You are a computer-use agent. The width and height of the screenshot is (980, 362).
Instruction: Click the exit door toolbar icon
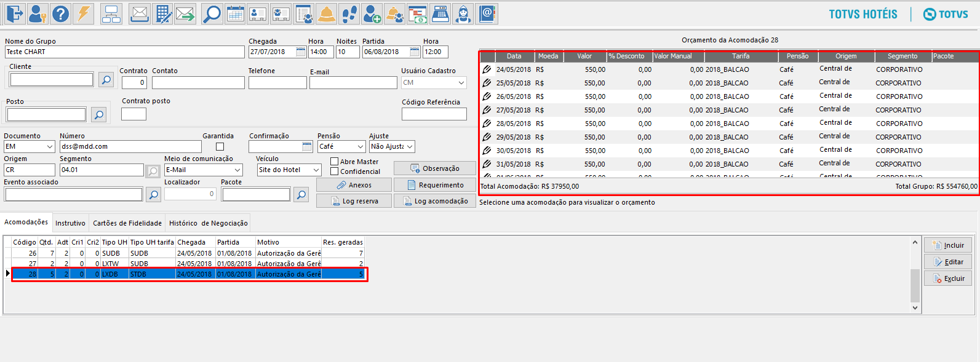(x=15, y=14)
